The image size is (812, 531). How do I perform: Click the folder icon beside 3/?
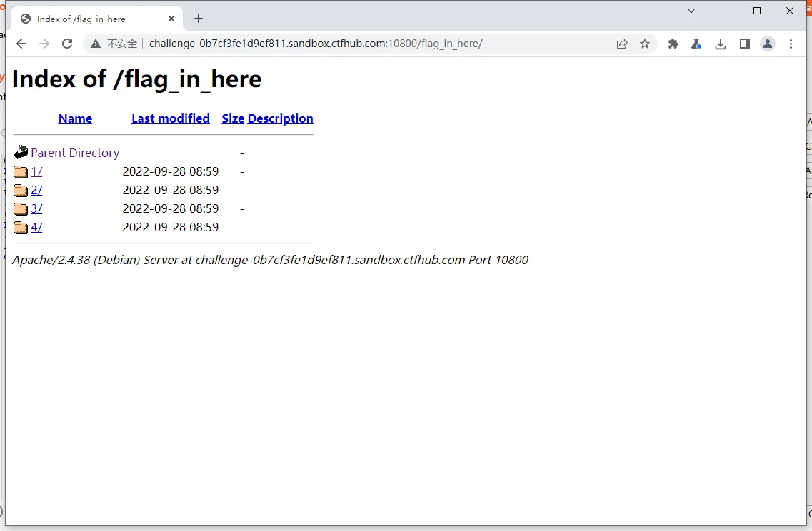(x=21, y=209)
